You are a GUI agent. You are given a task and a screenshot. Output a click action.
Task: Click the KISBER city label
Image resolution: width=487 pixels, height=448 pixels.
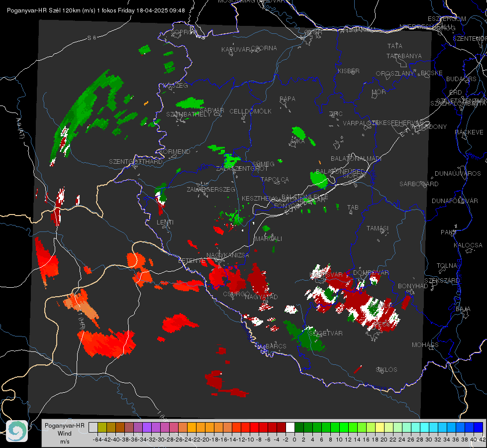point(349,71)
